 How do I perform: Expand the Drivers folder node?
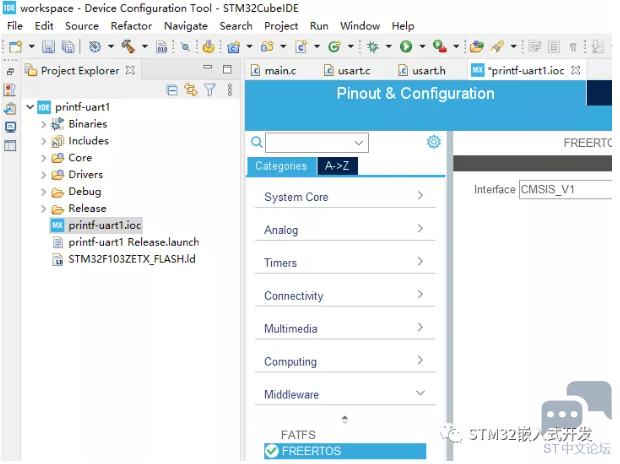(43, 175)
